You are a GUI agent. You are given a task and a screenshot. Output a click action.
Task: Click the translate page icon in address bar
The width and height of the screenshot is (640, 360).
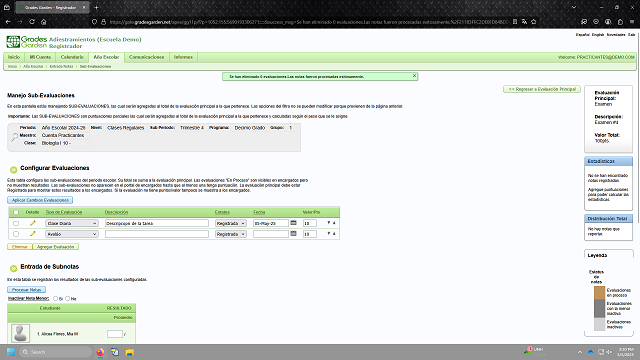point(524,22)
